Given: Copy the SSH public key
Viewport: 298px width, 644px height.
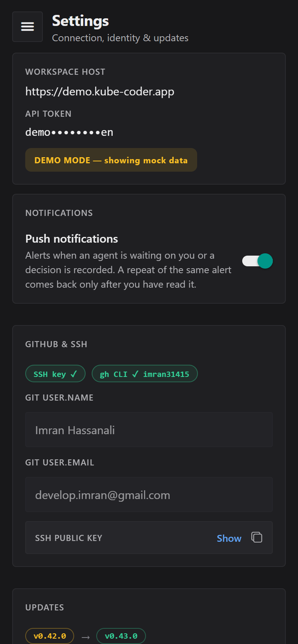Looking at the screenshot, I should [257, 537].
